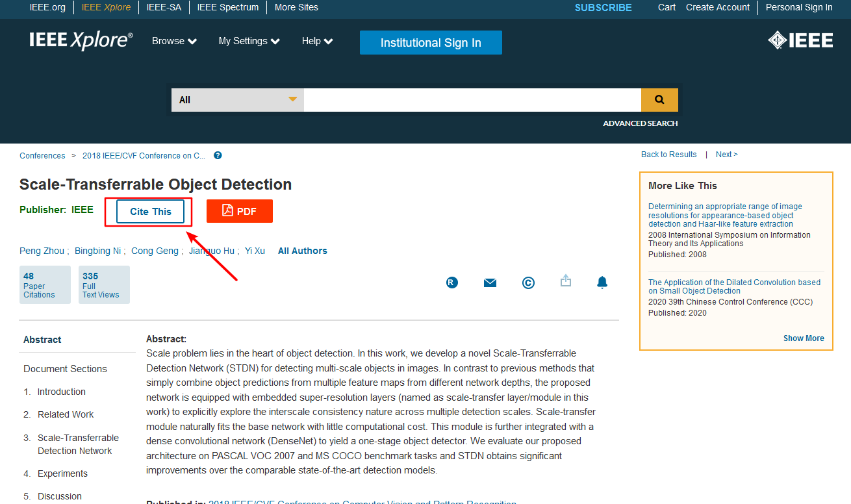Image resolution: width=851 pixels, height=504 pixels.
Task: Open the All search category dropdown
Action: [238, 100]
